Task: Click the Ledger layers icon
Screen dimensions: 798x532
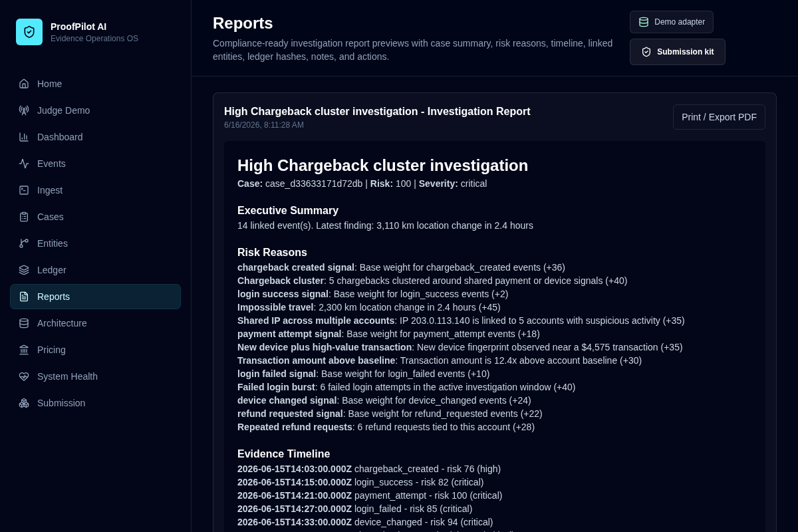Action: click(x=24, y=270)
